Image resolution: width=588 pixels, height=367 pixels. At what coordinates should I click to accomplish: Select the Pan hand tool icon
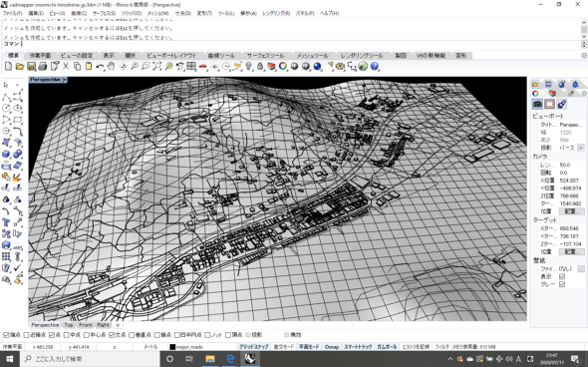[x=111, y=67]
